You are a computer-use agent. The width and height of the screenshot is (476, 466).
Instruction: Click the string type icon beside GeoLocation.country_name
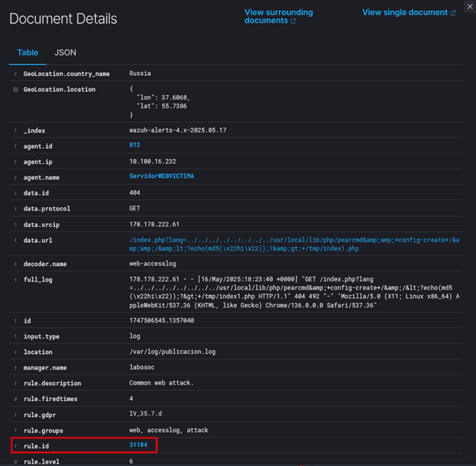coord(15,74)
